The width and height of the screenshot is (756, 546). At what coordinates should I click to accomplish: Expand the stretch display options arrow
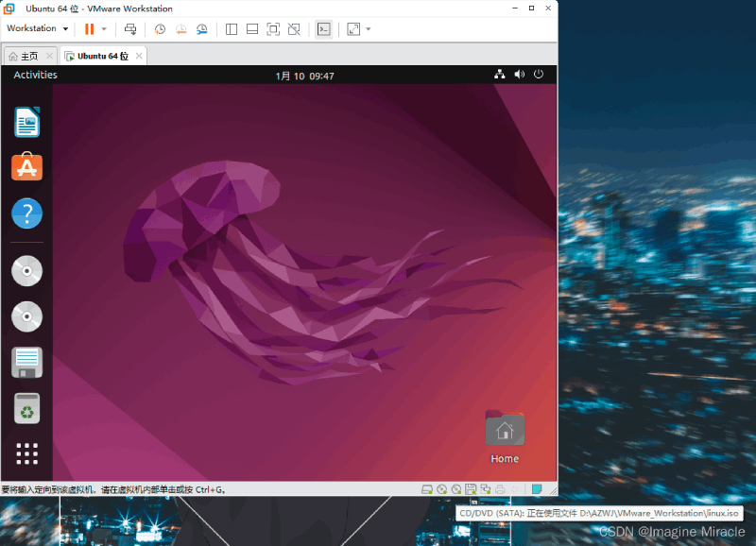click(x=369, y=29)
